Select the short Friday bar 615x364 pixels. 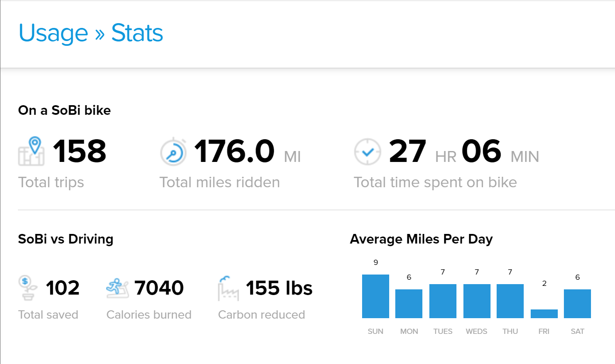tap(544, 314)
